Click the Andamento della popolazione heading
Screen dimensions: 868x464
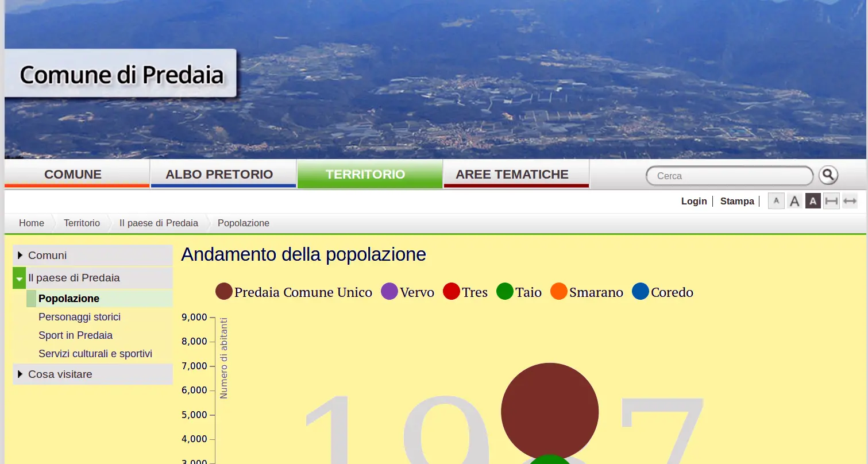[x=303, y=254]
